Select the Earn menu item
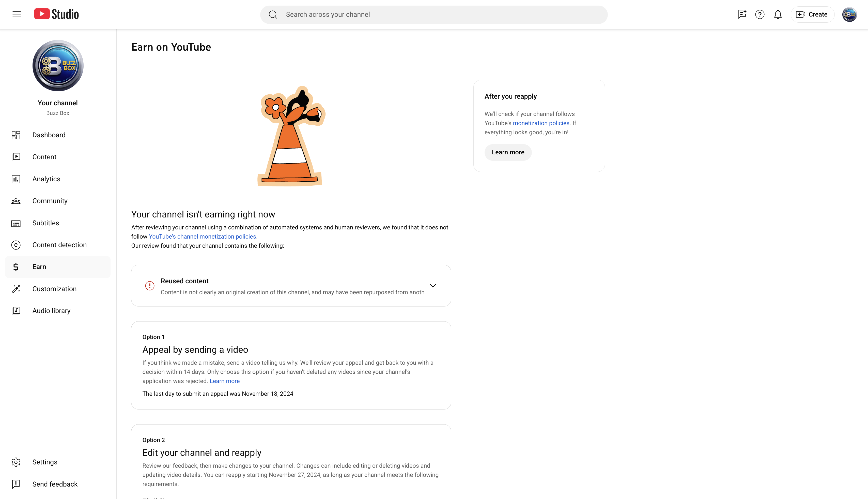 tap(57, 267)
